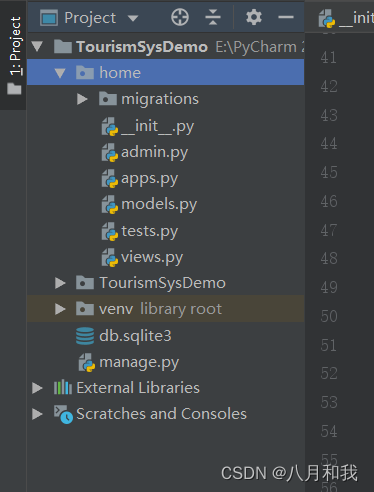This screenshot has height=492, width=374.
Task: Open db.sqlite3 file
Action: (x=135, y=336)
